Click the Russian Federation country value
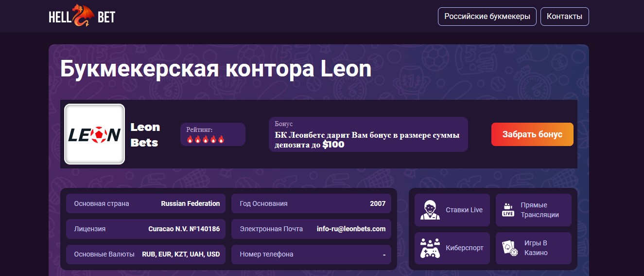Viewport: 644px width, 276px height. pos(191,203)
